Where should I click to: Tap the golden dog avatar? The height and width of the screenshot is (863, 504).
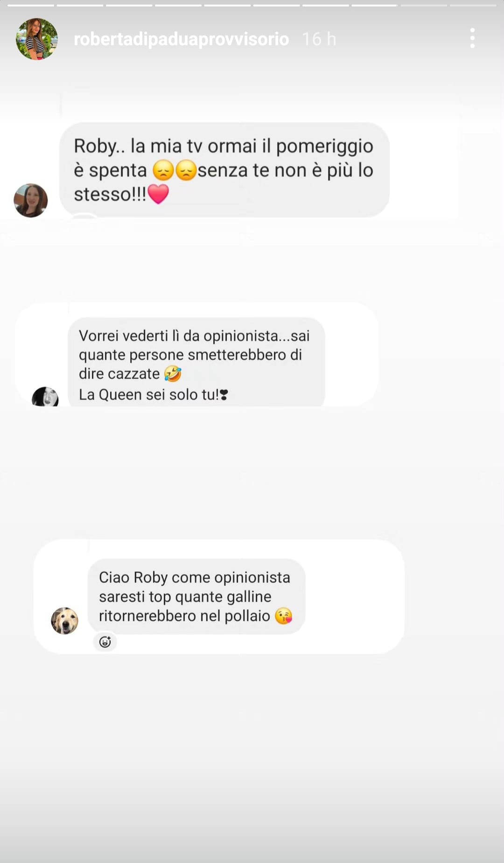[x=64, y=621]
